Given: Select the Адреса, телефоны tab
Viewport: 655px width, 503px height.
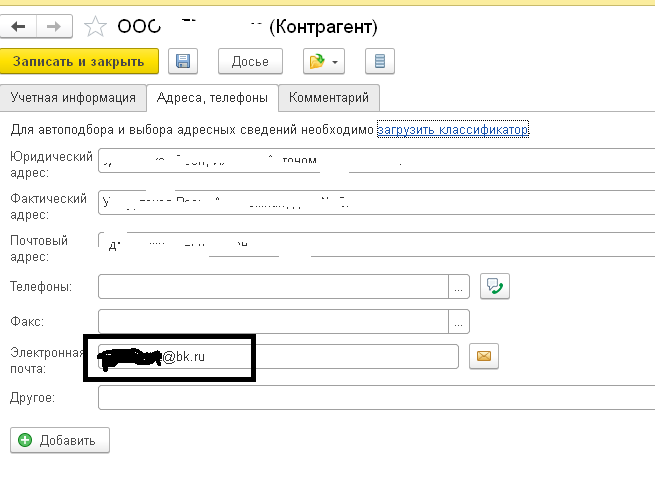Looking at the screenshot, I should [x=212, y=98].
